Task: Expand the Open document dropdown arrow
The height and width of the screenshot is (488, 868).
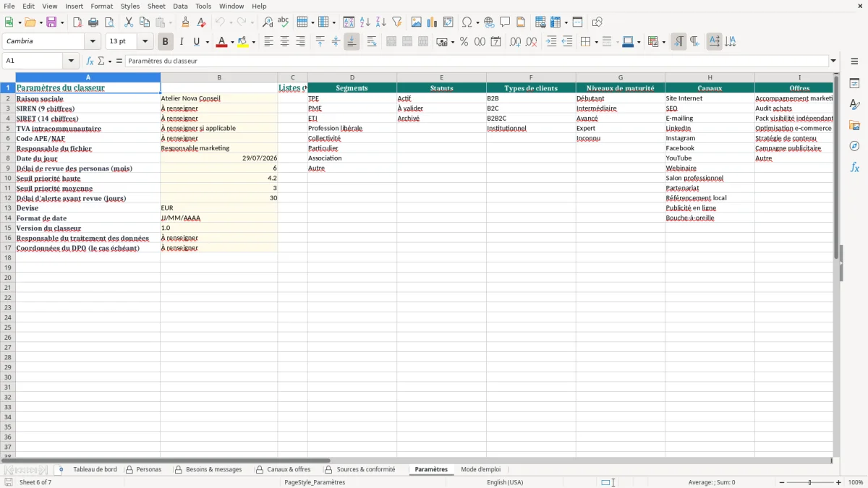Action: [39, 22]
